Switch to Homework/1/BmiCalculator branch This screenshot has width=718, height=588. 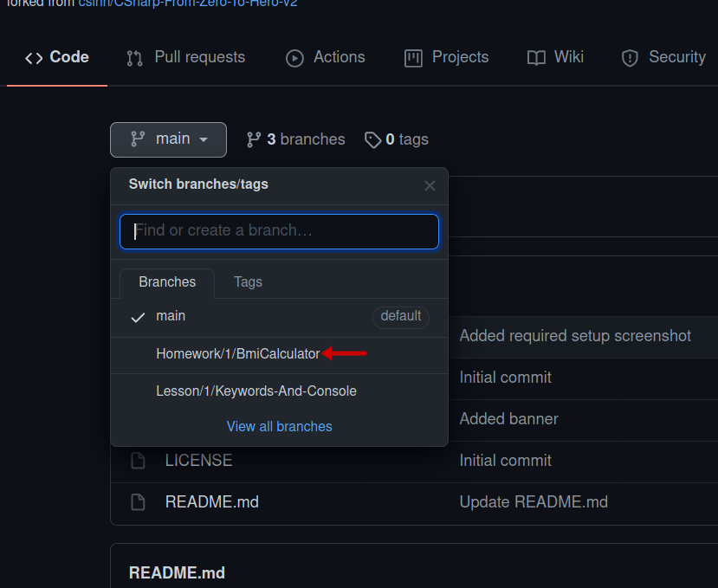click(280, 354)
